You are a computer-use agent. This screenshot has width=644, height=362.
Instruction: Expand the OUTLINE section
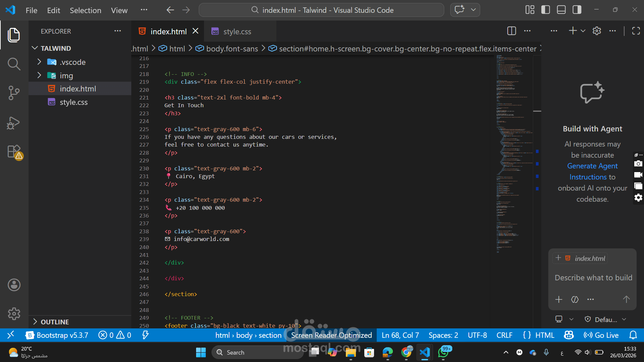coord(54,322)
